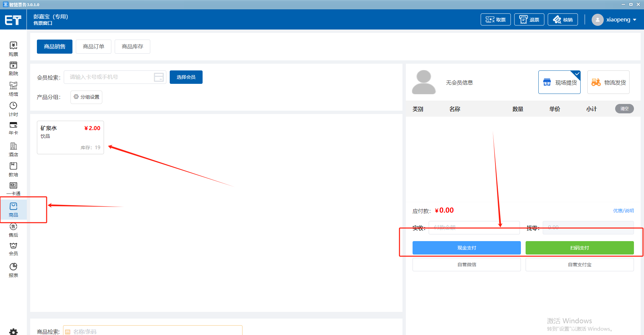This screenshot has width=644, height=335.
Task: Go to the 酒店 hotel module
Action: 13,149
